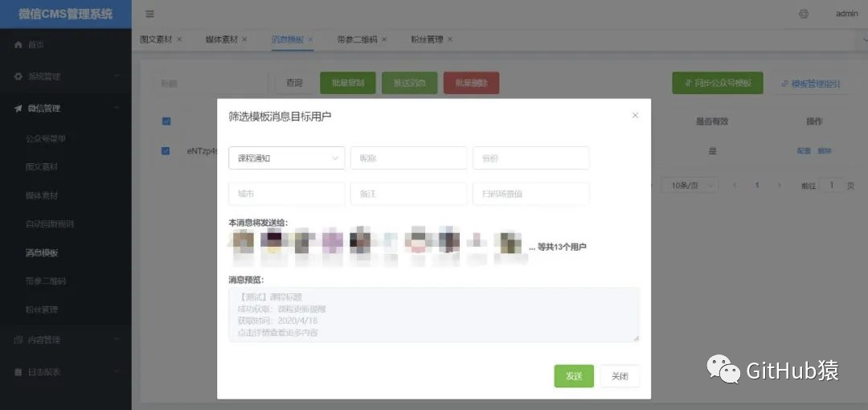Collapse the 微信管理 menu chevron
This screenshot has width=868, height=410.
[x=117, y=109]
